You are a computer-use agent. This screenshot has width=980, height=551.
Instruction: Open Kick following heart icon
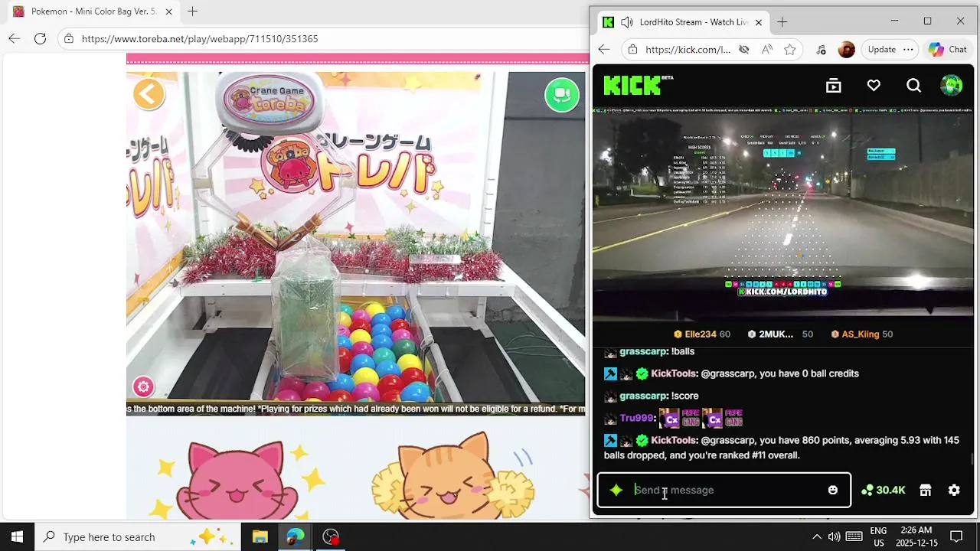point(874,86)
